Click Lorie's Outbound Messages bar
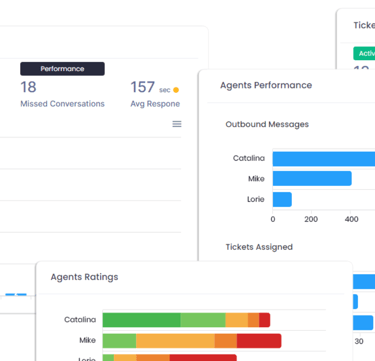375x361 pixels. (x=282, y=199)
